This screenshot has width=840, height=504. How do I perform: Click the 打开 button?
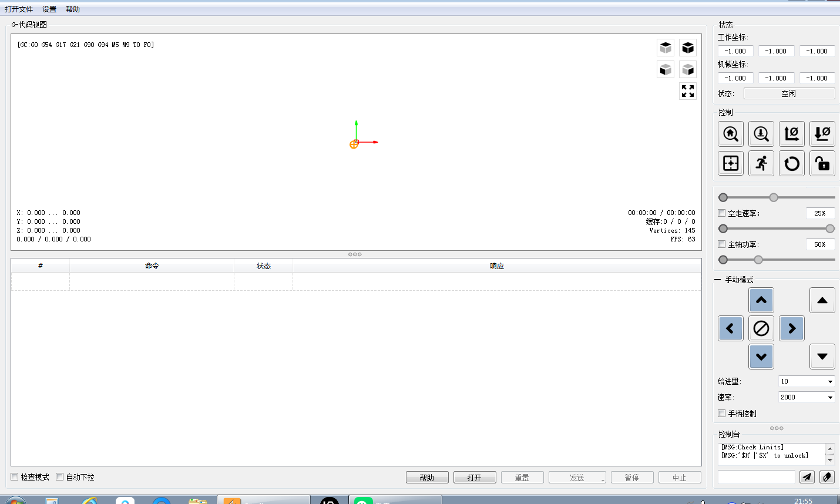click(475, 478)
